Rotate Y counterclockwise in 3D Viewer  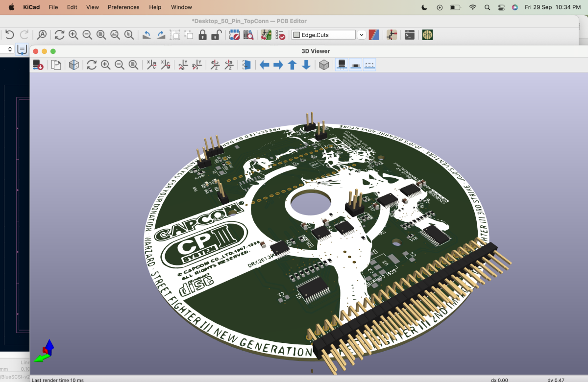[x=197, y=65]
